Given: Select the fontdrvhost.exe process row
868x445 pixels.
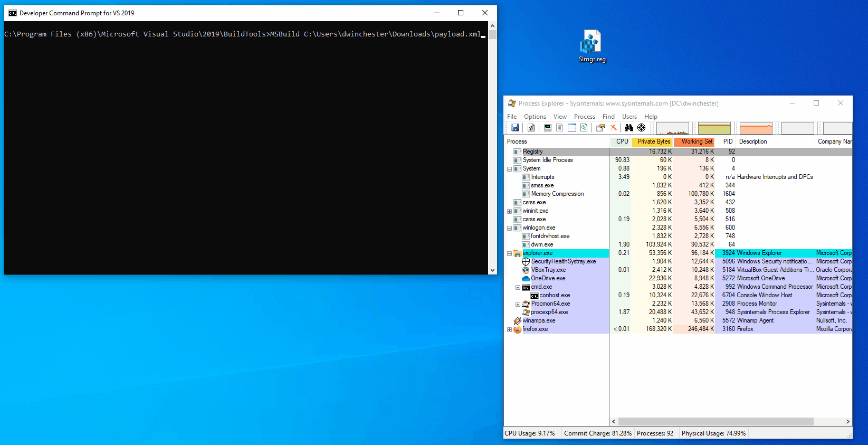Looking at the screenshot, I should point(678,236).
